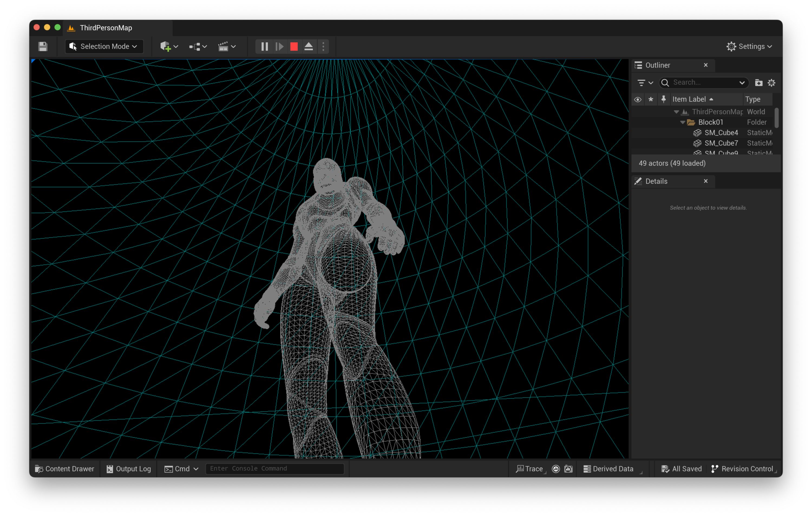Click the World type cell for ThirdPersonMap
This screenshot has height=516, width=812.
pyautogui.click(x=756, y=112)
